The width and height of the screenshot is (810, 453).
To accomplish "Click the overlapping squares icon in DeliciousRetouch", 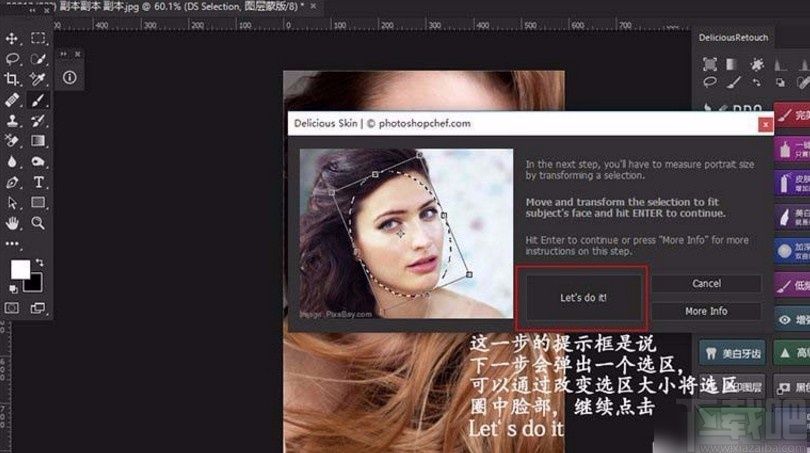I will point(781,83).
